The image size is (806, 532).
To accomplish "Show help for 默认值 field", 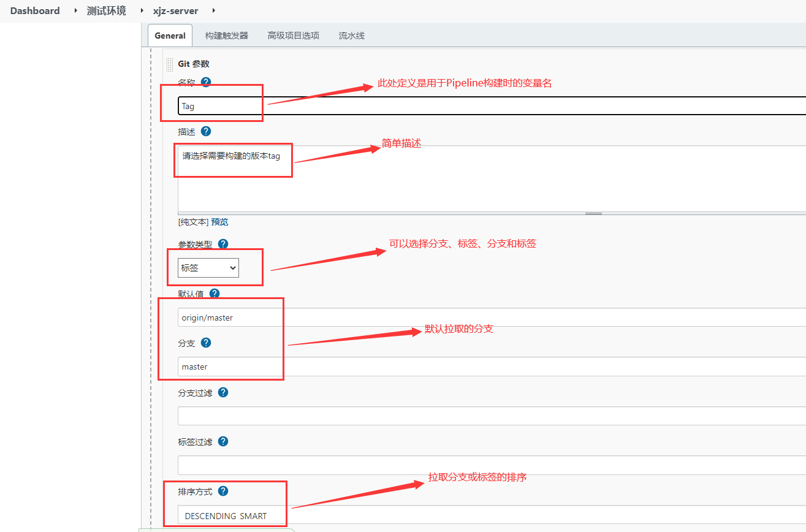I will (x=215, y=294).
